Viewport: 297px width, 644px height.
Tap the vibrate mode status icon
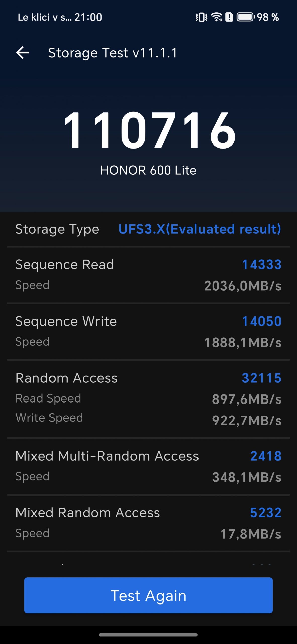pyautogui.click(x=201, y=17)
